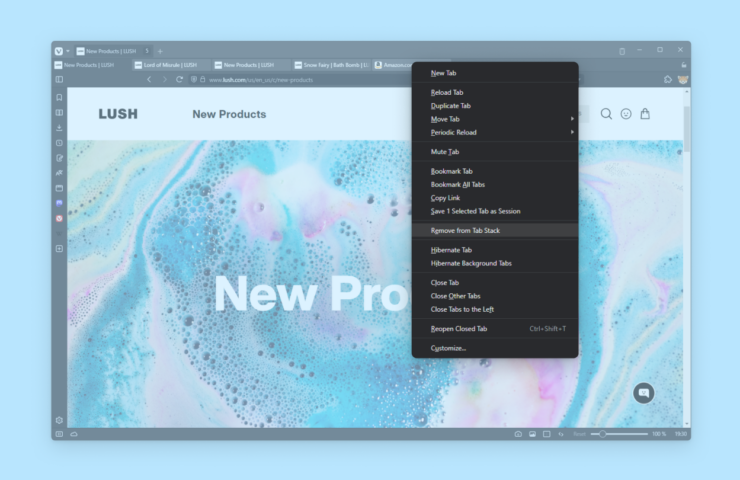Reset the page zoom level

pyautogui.click(x=580, y=434)
